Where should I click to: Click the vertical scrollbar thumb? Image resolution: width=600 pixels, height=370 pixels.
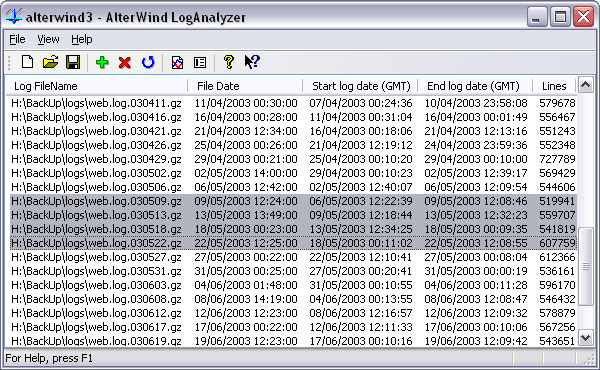point(585,266)
